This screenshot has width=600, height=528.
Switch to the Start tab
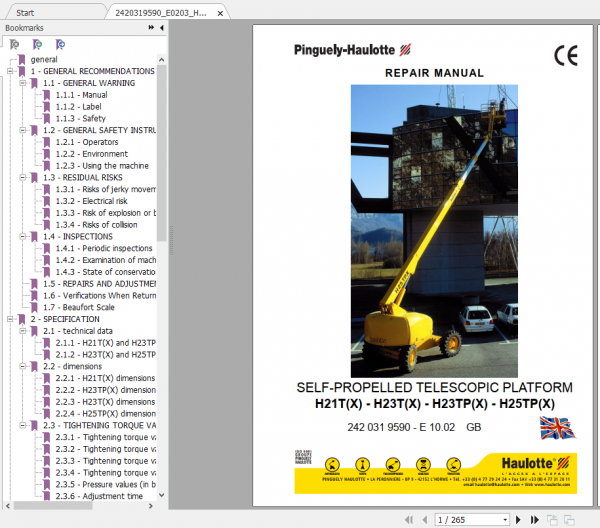25,13
